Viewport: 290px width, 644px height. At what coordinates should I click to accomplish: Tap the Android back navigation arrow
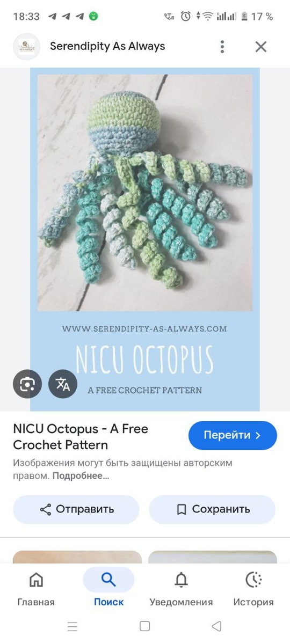tap(216, 626)
